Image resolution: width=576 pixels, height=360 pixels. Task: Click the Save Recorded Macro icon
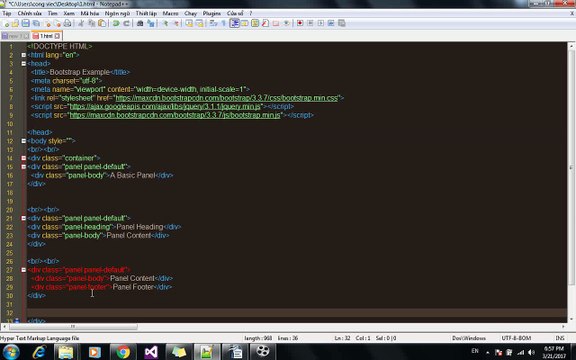[x=341, y=24]
